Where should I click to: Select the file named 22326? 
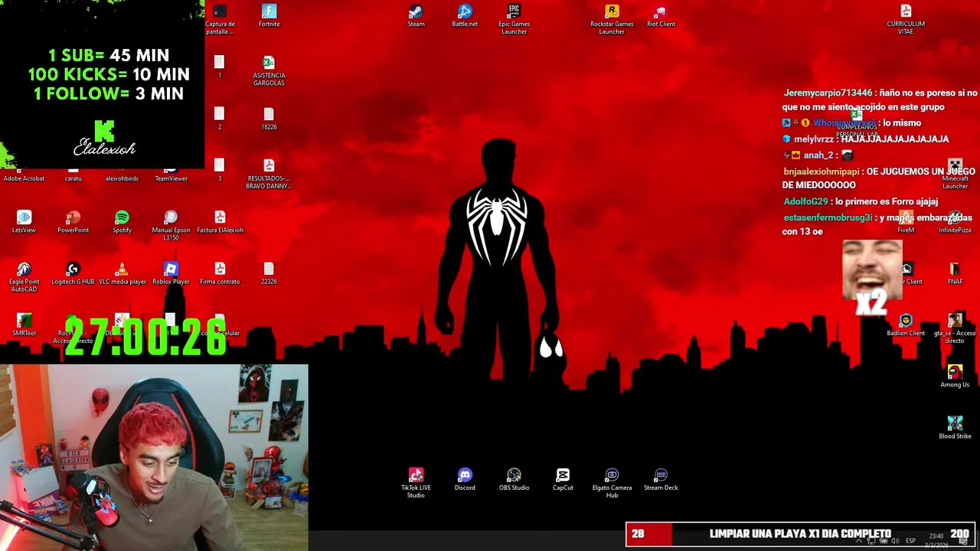tap(269, 273)
